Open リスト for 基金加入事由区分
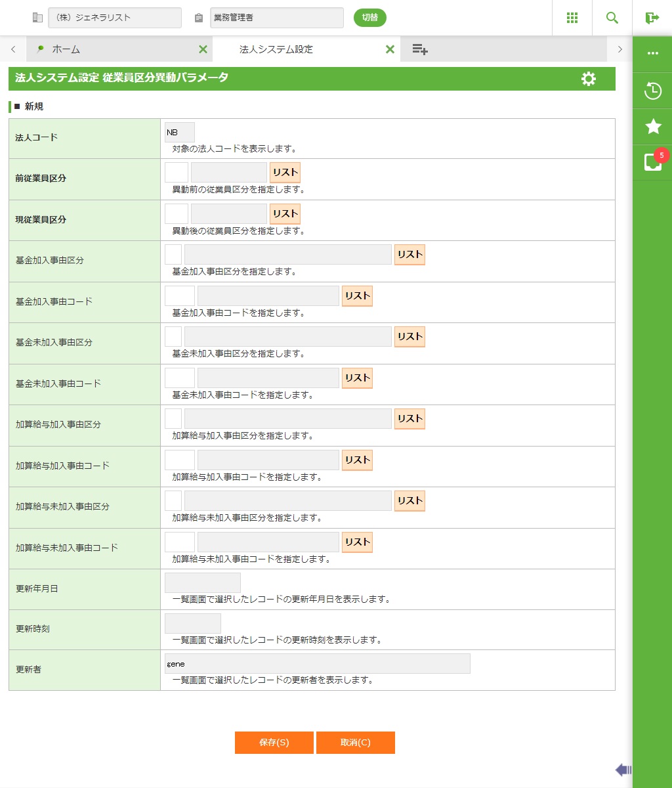The height and width of the screenshot is (788, 672). click(409, 255)
